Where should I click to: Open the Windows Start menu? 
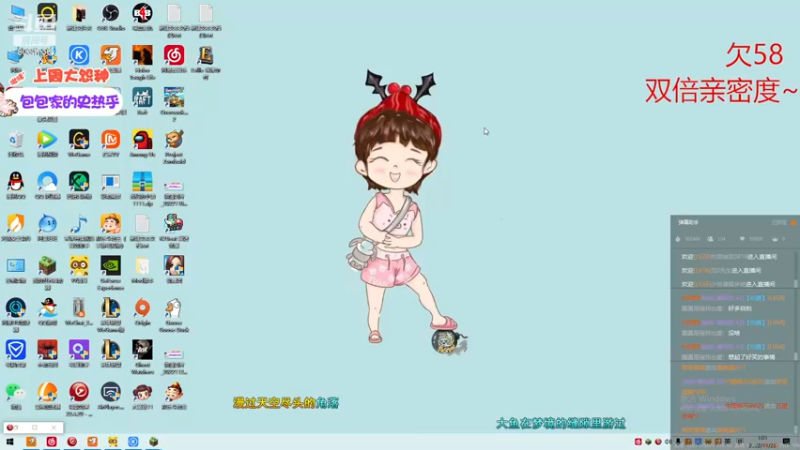point(10,442)
